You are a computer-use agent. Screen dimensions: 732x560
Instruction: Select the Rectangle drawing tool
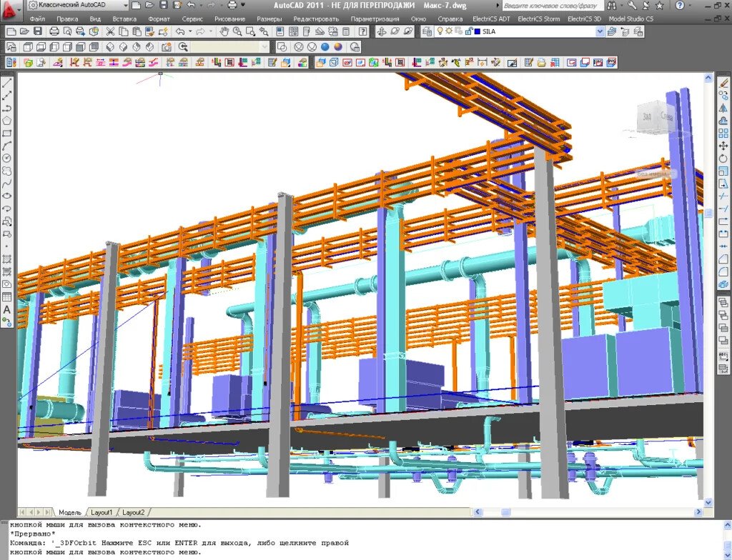[x=7, y=133]
